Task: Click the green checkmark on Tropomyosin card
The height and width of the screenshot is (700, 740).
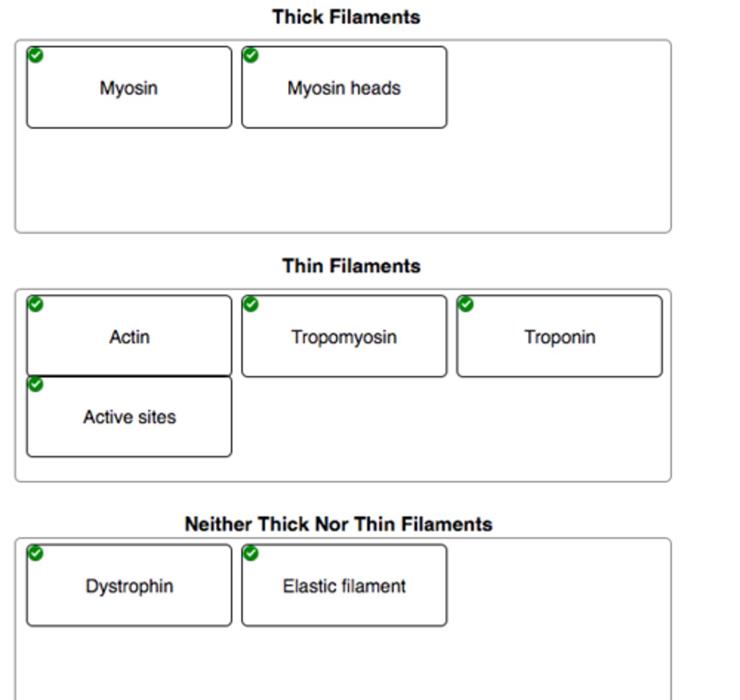Action: [251, 304]
